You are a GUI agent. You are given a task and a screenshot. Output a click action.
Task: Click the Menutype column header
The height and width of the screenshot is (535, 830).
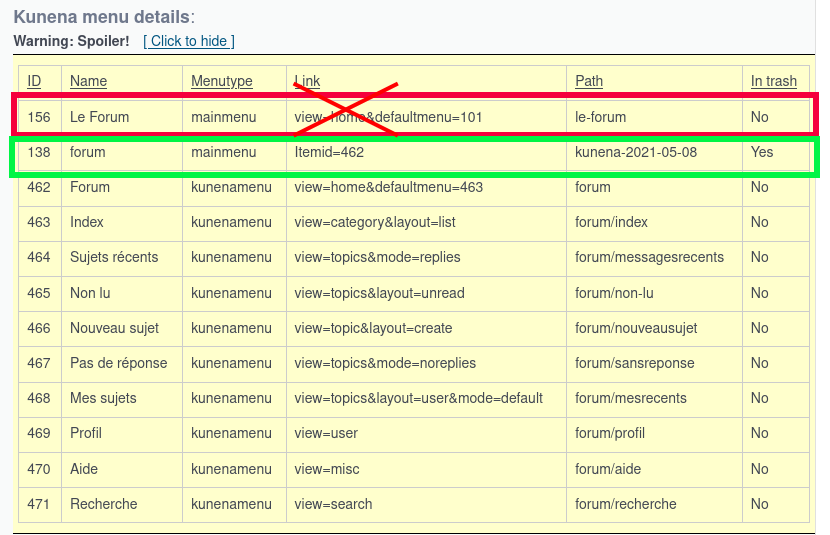click(x=222, y=81)
